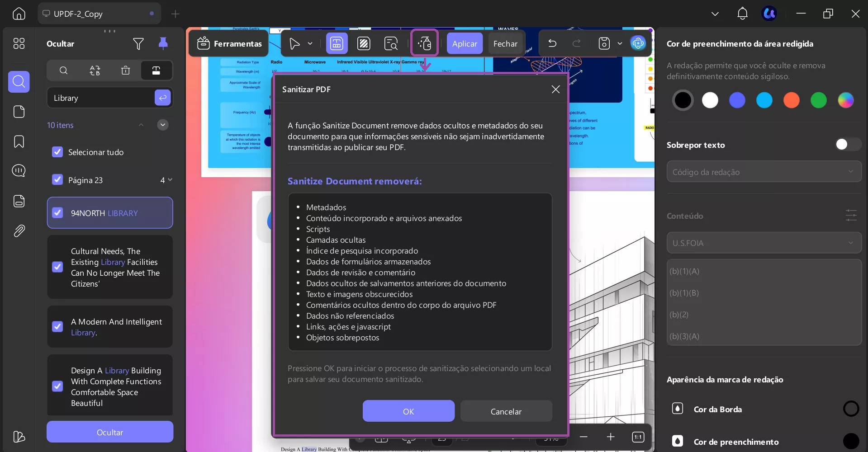The image size is (868, 452).
Task: Select the Sanitize PDF spray tool
Action: pyautogui.click(x=424, y=43)
